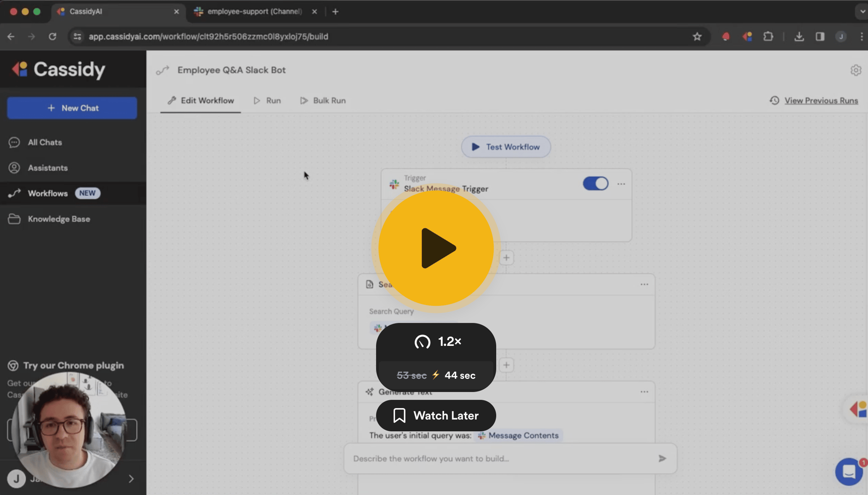Switch to Edit Workflow tab
Viewport: 868px width, 495px height.
(201, 101)
